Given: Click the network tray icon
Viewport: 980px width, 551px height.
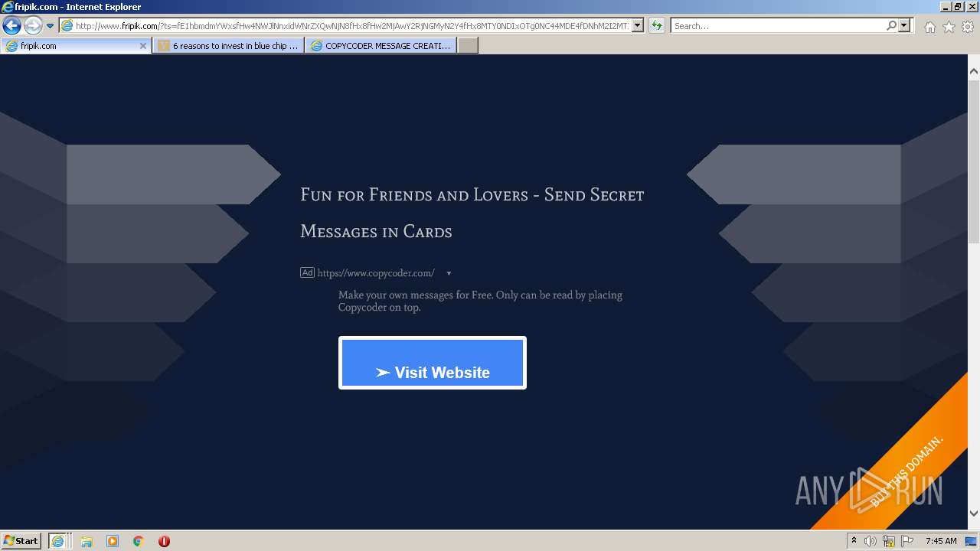Looking at the screenshot, I should [x=889, y=541].
